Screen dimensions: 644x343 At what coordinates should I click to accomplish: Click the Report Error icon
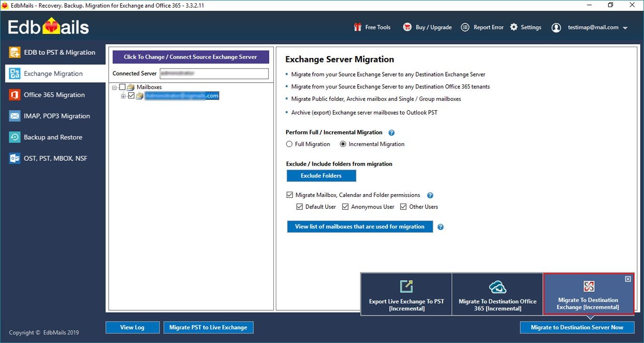(x=465, y=27)
